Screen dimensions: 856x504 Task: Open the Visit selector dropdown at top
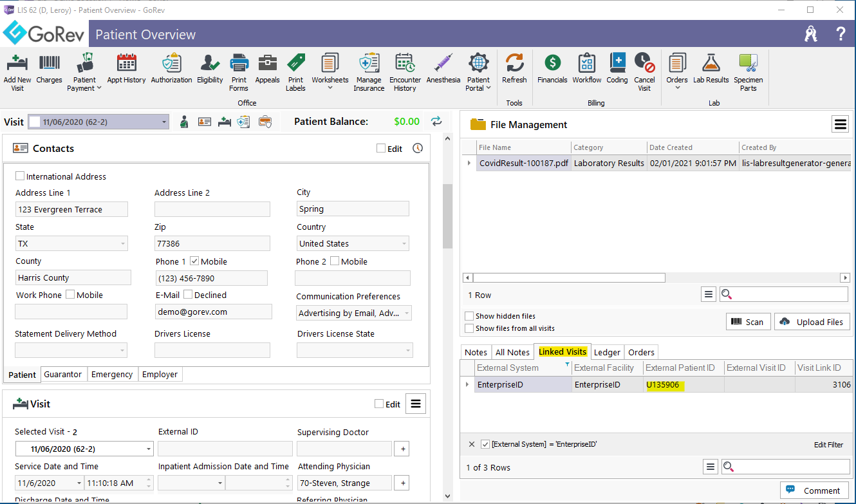[164, 122]
